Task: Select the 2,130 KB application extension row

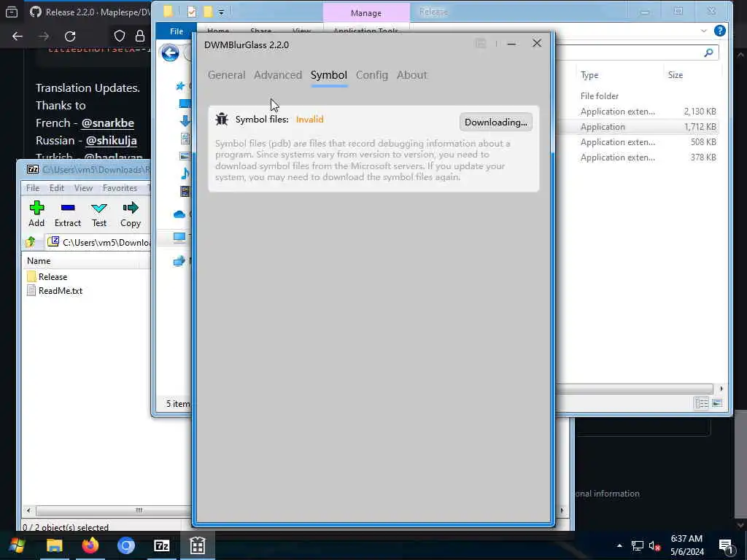Action: pyautogui.click(x=648, y=112)
